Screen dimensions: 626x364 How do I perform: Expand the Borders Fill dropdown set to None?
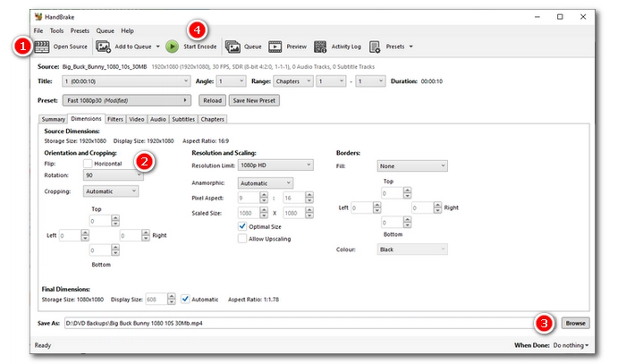(412, 166)
